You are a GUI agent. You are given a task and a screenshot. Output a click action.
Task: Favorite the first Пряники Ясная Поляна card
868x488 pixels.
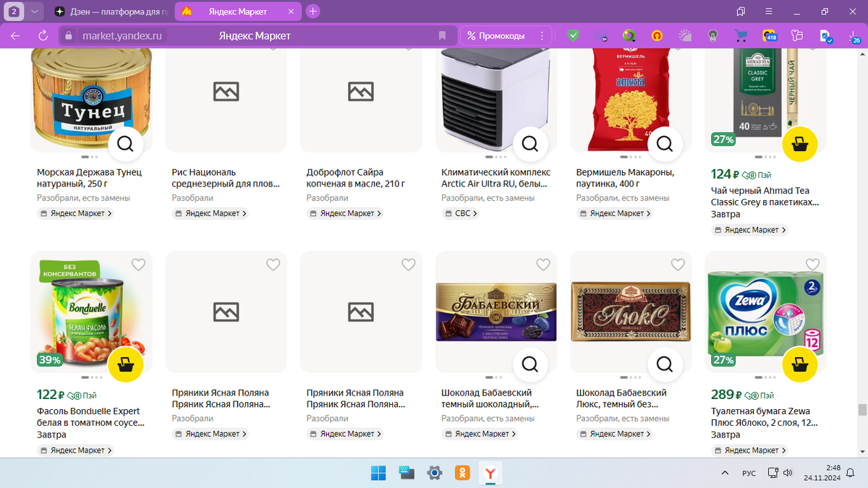coord(273,265)
